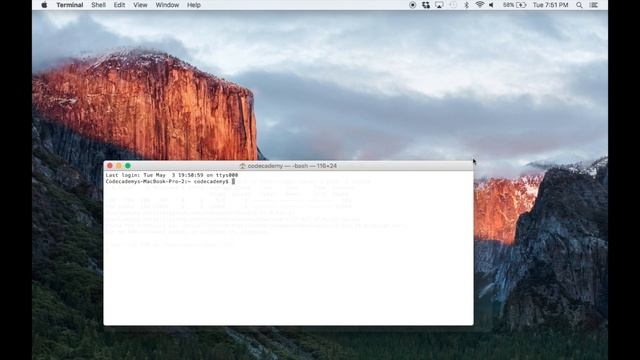
Task: Click the 'Last login' line in Terminal
Action: click(172, 175)
